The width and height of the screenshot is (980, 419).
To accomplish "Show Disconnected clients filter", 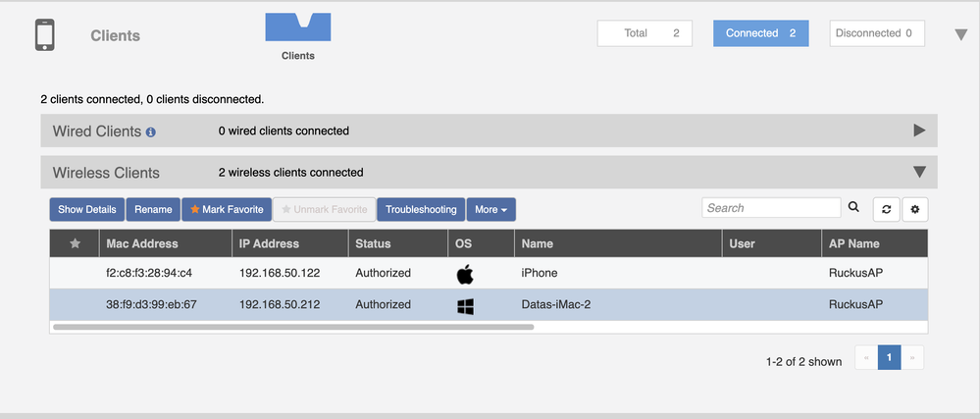I will [x=876, y=33].
